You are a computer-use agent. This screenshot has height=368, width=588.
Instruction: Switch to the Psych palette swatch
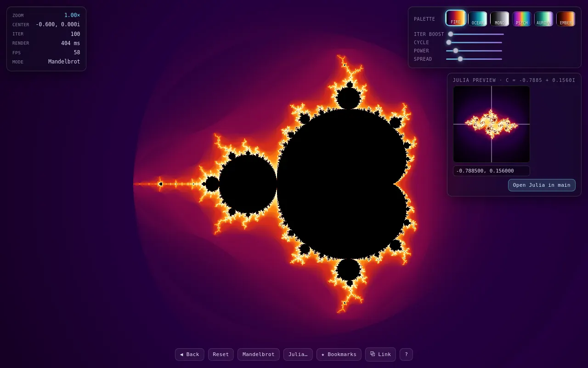click(x=522, y=19)
